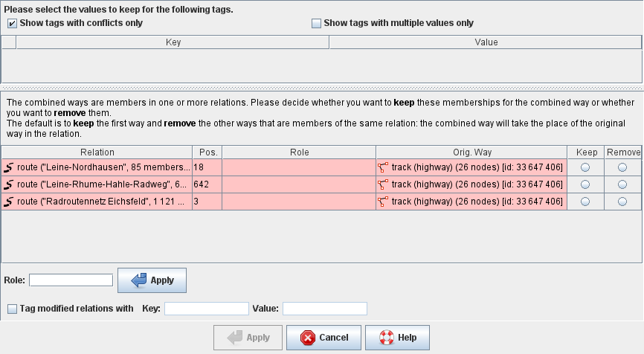Screen dimensions: 644x354
Task: Click the Help button's lifebuoy icon
Action: click(386, 338)
